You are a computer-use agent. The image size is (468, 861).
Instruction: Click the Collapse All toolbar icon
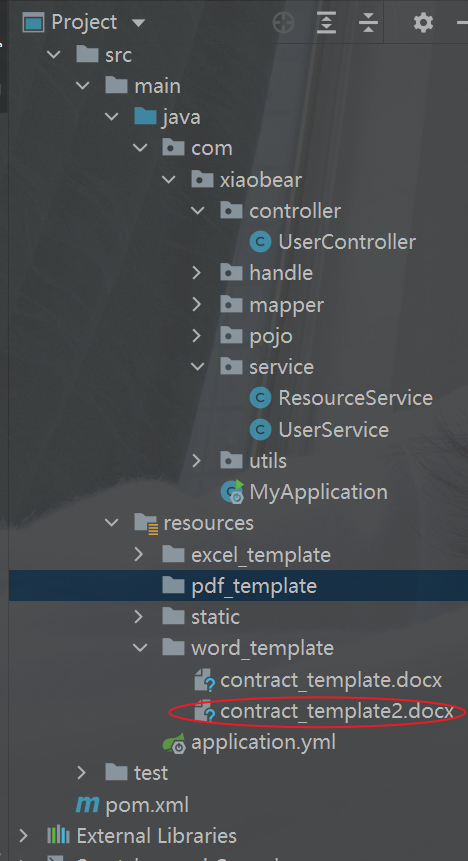pyautogui.click(x=368, y=23)
